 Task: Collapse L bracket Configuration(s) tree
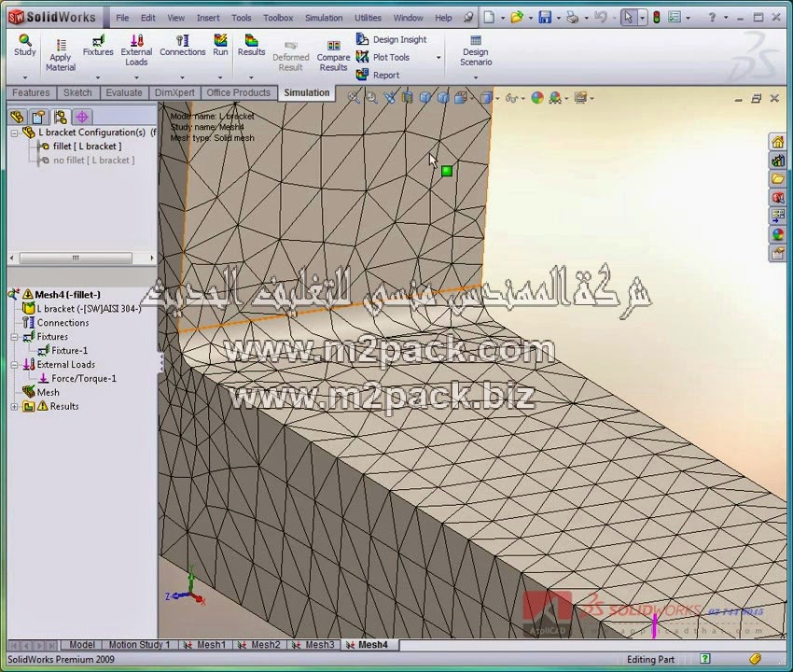pos(14,133)
